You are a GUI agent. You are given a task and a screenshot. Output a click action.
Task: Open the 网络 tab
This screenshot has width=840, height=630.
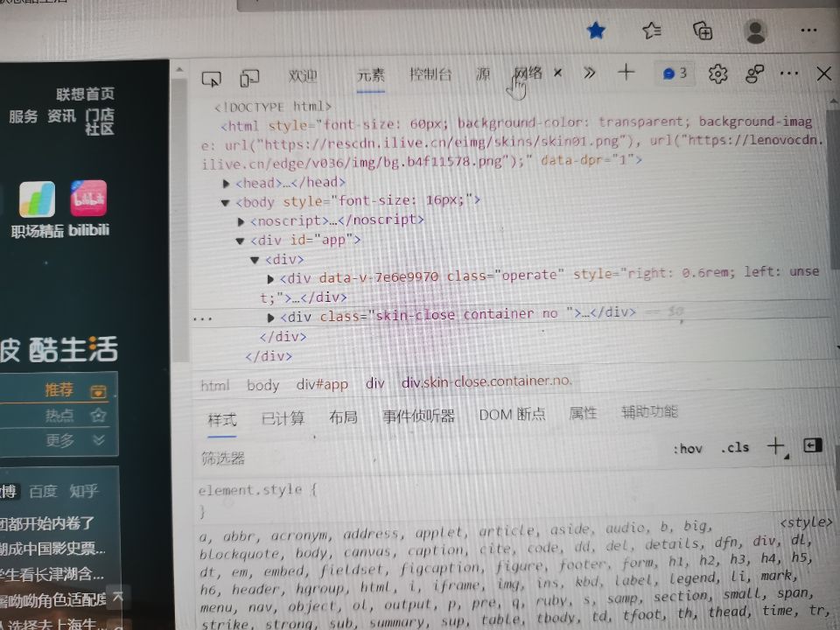[x=528, y=73]
